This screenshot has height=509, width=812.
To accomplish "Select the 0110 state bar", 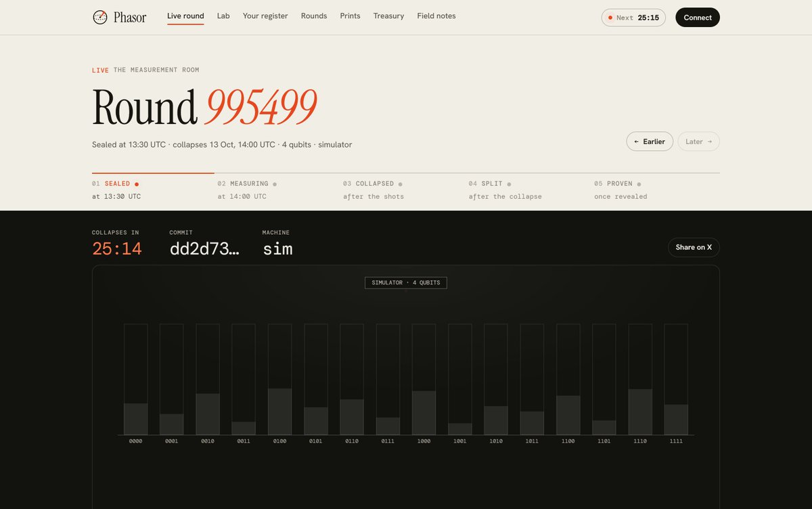I will [x=352, y=379].
